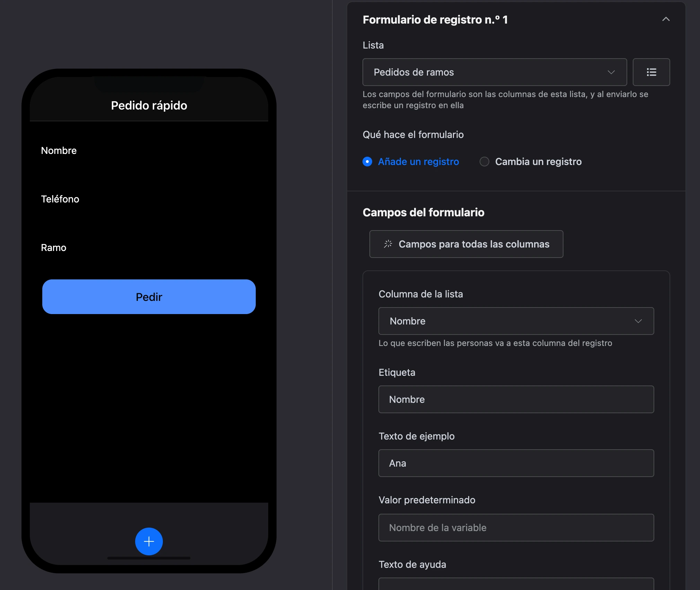Click Campos para todas las columnas button

466,244
